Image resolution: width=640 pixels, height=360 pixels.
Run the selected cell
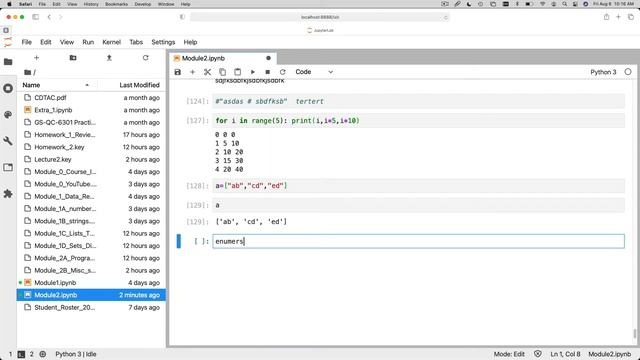coord(253,72)
